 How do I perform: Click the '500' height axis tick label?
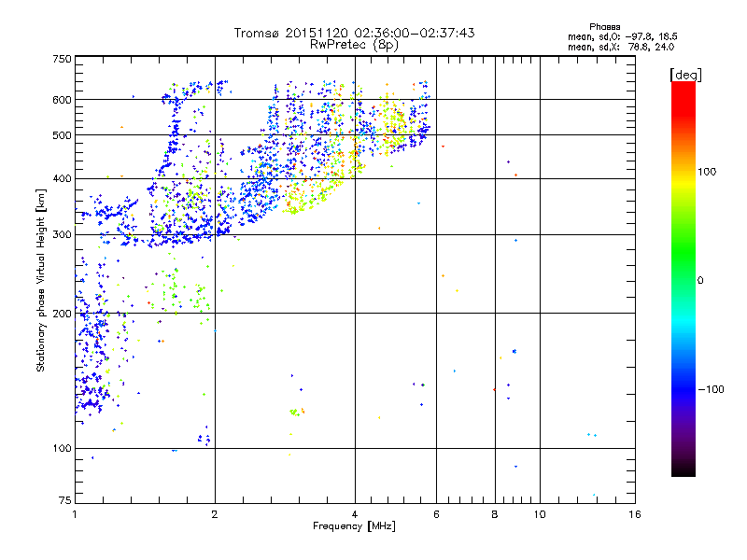tap(62, 135)
